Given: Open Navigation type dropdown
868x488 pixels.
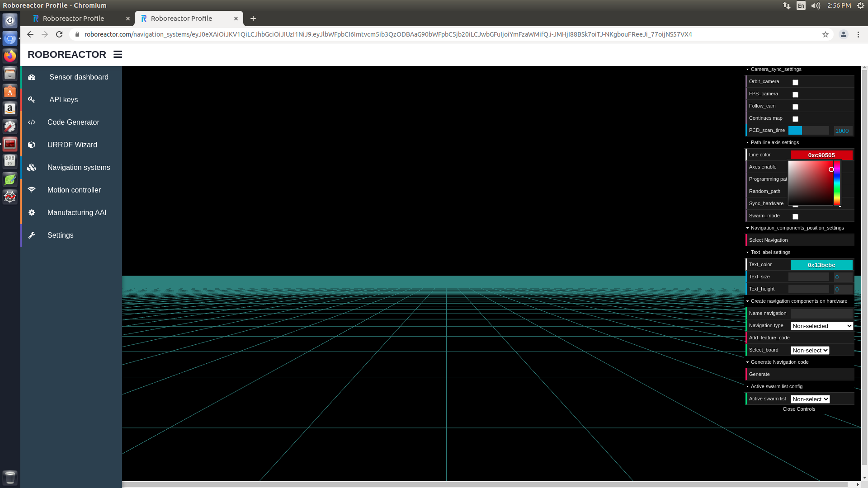Looking at the screenshot, I should click(821, 326).
